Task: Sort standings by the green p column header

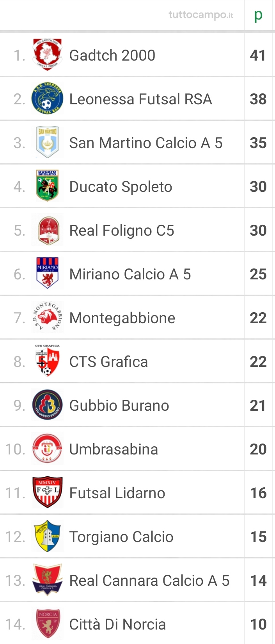Action: click(258, 15)
